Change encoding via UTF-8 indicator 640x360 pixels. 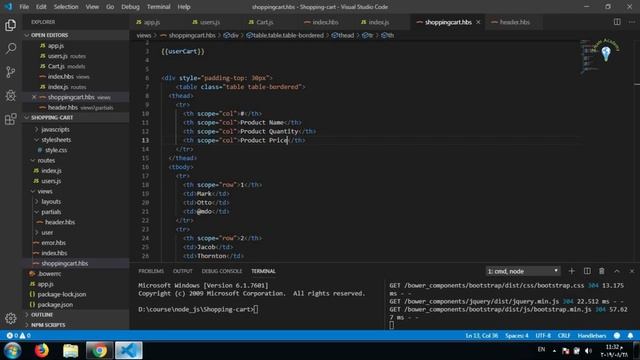point(543,336)
